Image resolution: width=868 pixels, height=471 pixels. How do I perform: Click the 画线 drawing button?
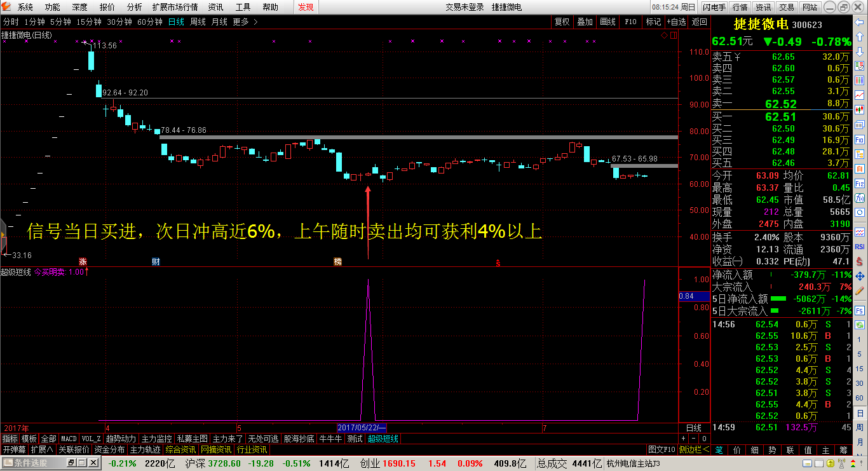(x=607, y=22)
